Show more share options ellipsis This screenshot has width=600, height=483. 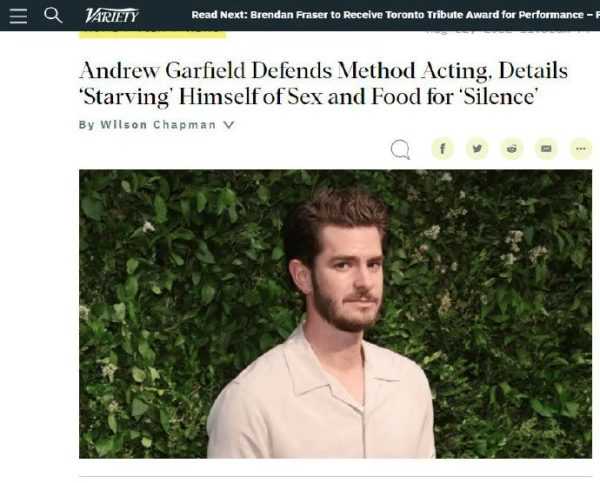[581, 148]
